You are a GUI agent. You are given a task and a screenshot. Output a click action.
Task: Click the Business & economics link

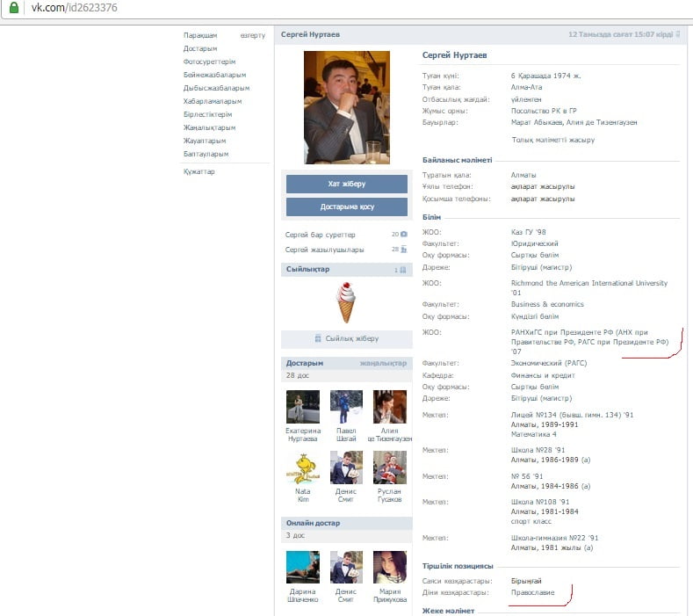[x=547, y=304]
